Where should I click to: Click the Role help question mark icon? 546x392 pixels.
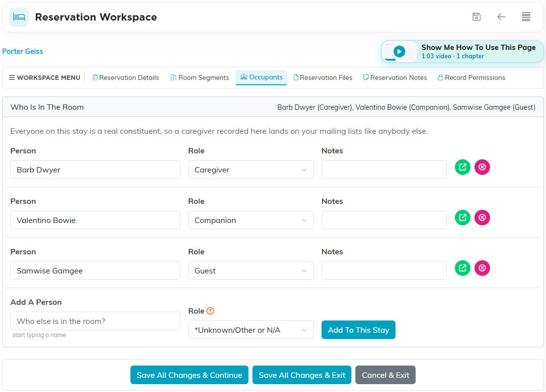point(210,311)
